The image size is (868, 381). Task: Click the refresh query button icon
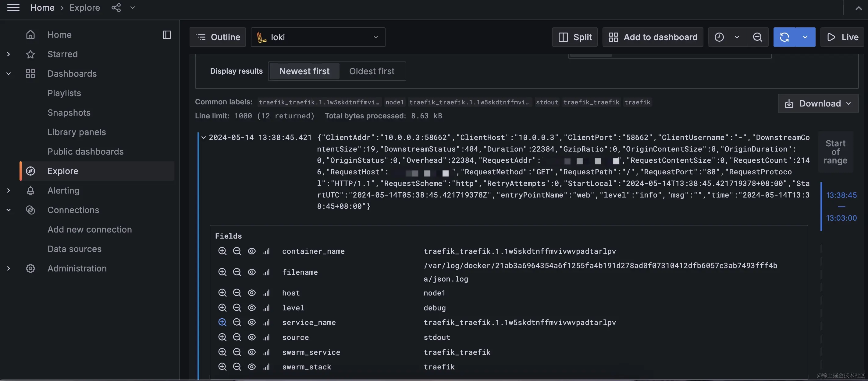pos(784,37)
